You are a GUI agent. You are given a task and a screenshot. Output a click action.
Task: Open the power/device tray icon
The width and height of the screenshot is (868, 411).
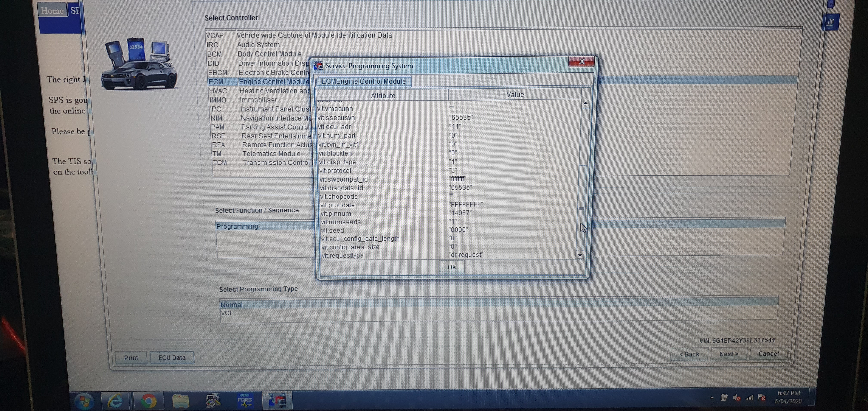[x=724, y=398]
